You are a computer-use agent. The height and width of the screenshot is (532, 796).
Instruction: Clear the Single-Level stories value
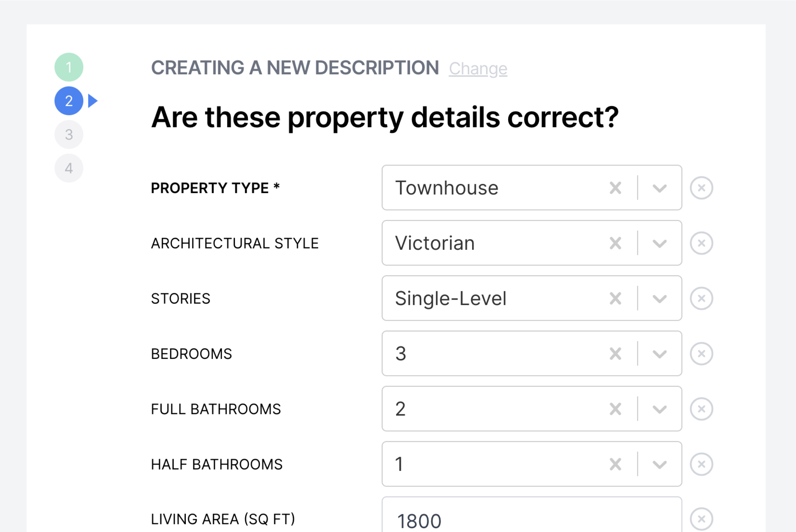pyautogui.click(x=615, y=298)
